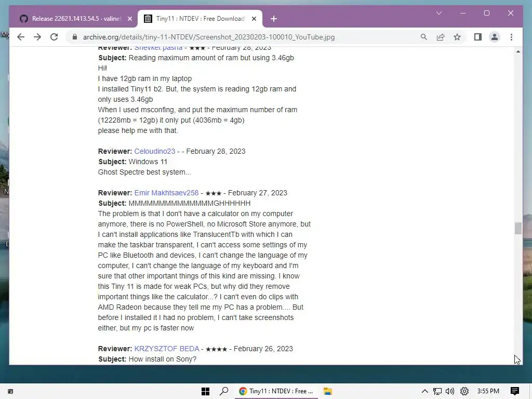Screen dimensions: 532x399
Task: Open zoom magnifier in address bar
Action: [x=424, y=37]
